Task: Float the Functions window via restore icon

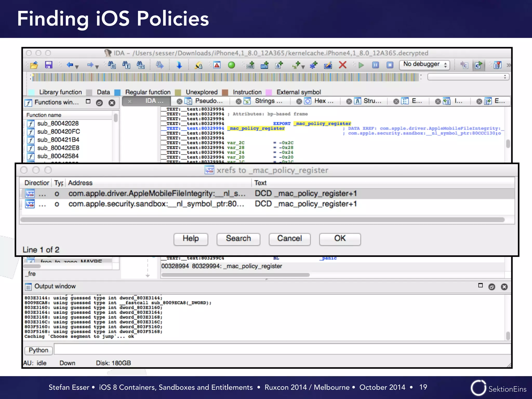Action: pos(99,103)
